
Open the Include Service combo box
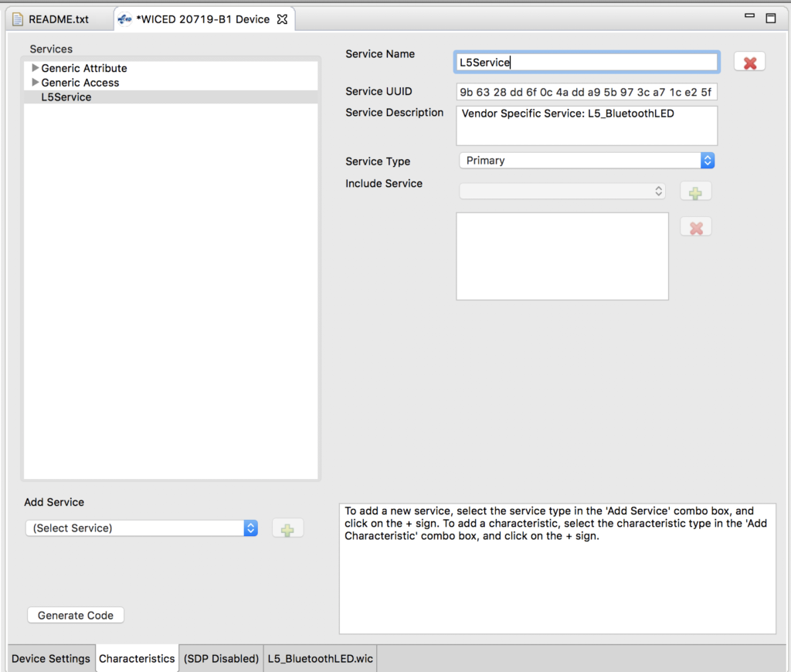[x=562, y=192]
